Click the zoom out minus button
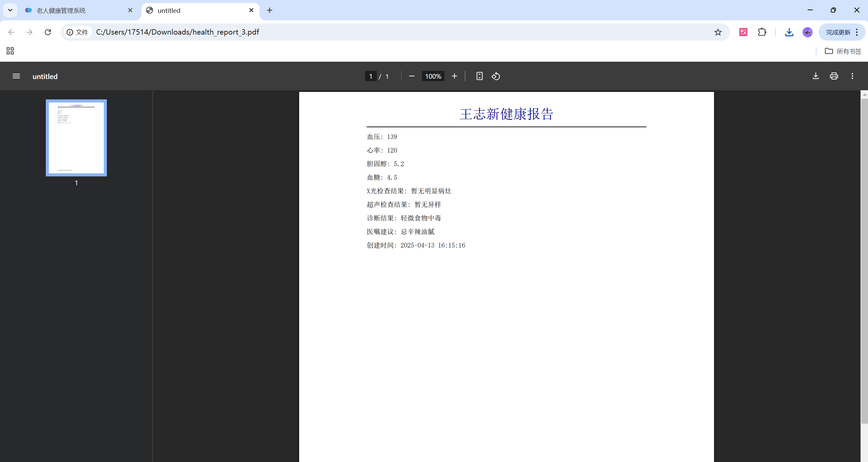 (411, 76)
